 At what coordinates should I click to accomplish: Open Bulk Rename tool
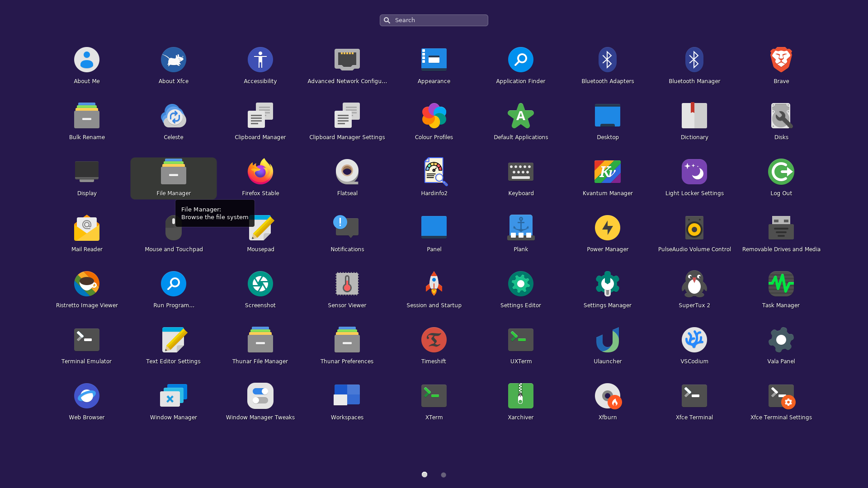click(x=87, y=122)
